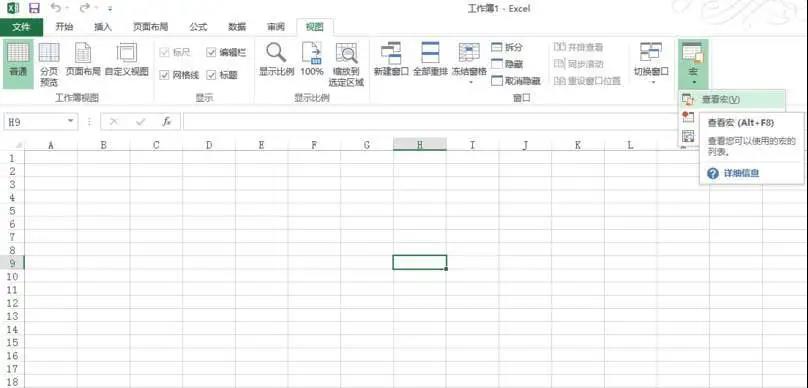
Task: Click inside the Name Box showing H9
Action: pyautogui.click(x=35, y=122)
